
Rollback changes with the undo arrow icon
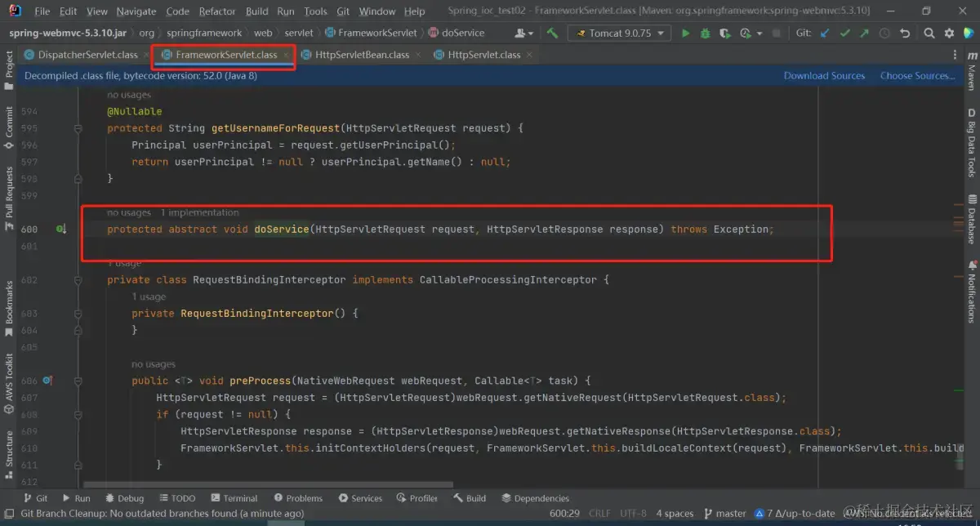point(904,33)
